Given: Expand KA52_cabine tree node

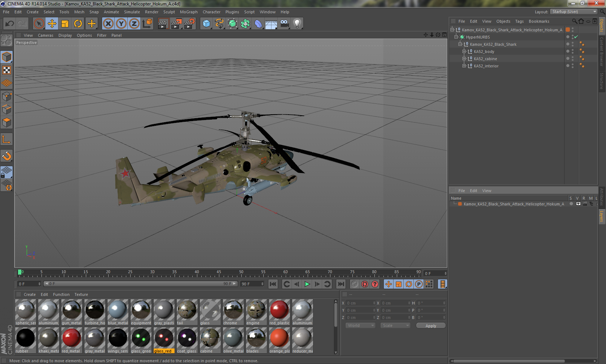Looking at the screenshot, I should point(464,59).
